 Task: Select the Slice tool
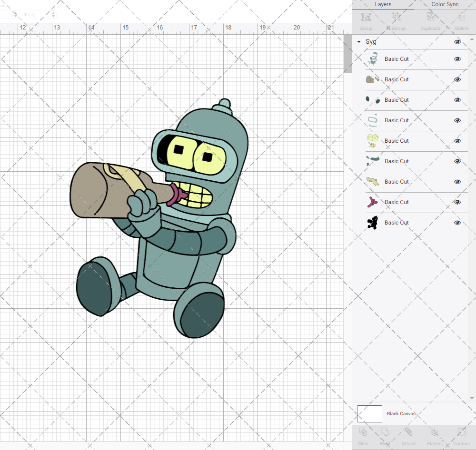click(363, 432)
